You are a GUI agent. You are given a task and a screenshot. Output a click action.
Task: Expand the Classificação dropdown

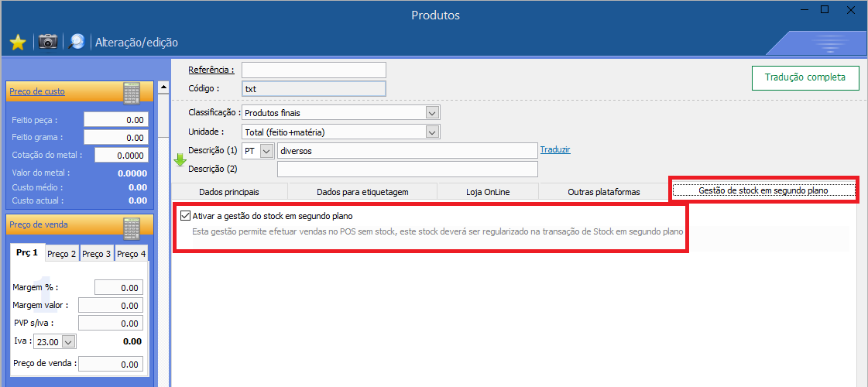pos(432,113)
